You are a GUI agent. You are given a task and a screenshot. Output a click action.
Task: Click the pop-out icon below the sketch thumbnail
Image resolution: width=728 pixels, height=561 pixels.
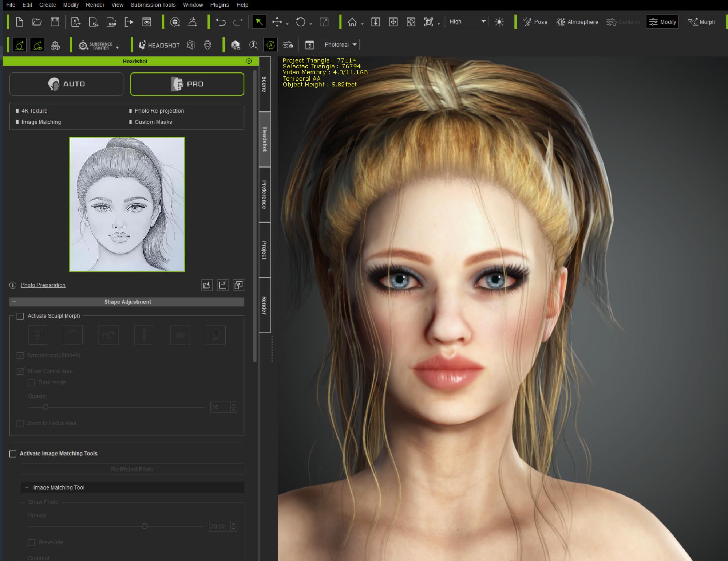pos(239,285)
